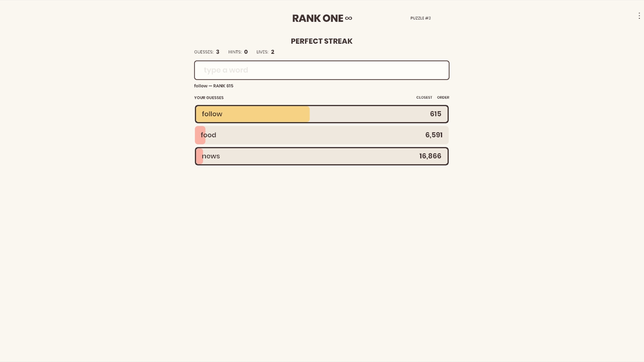Sort guesses by CLOSEST

[424, 97]
